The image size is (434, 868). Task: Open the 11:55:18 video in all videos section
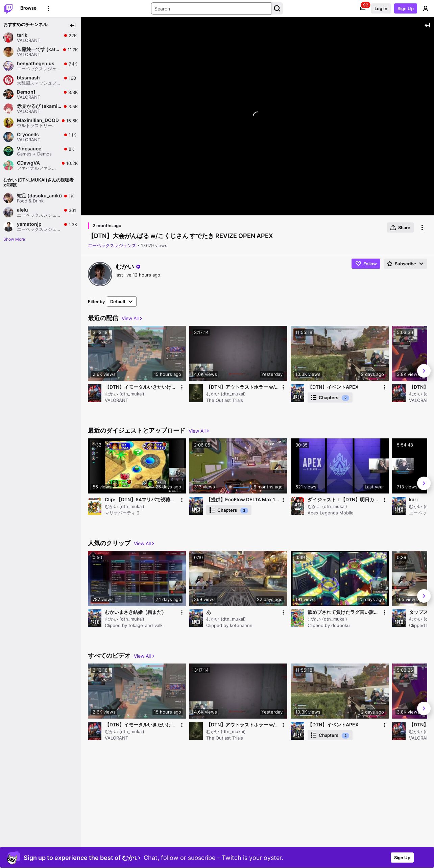pos(340,691)
